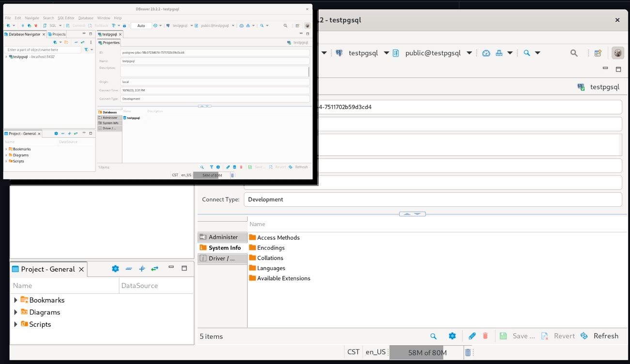The height and width of the screenshot is (364, 630).
Task: Open testpgsql dropdown arrow in back window toolbar
Action: (x=386, y=53)
